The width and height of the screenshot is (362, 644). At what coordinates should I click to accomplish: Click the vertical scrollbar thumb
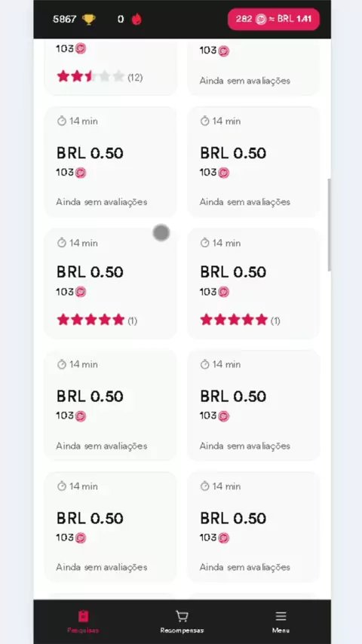[x=329, y=225]
